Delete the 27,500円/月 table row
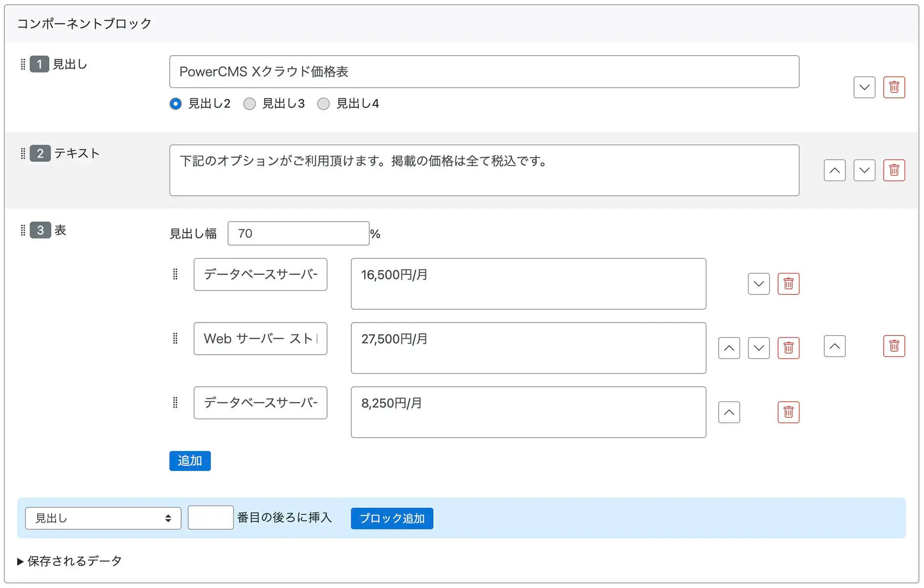The width and height of the screenshot is (924, 588). point(788,348)
